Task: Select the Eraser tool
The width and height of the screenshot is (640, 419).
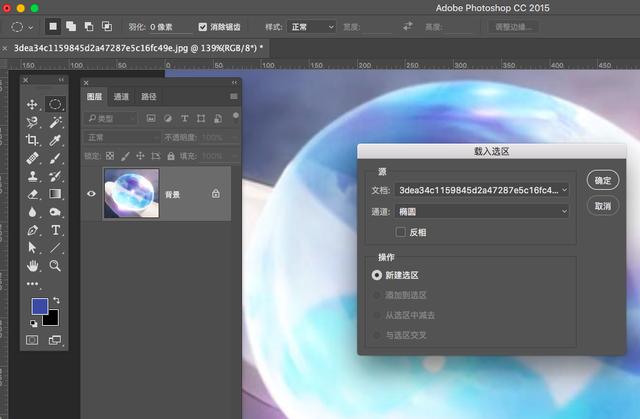Action: coord(32,194)
